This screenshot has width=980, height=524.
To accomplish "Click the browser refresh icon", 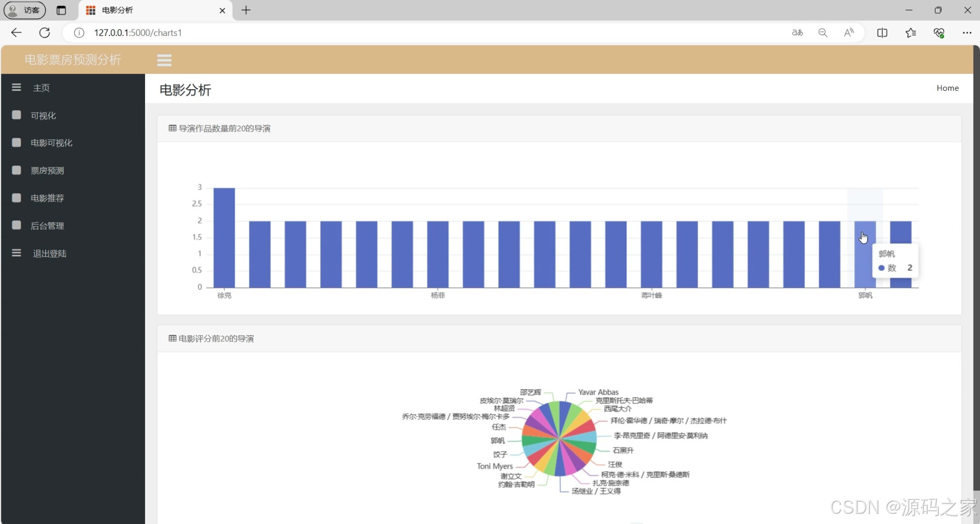I will 45,33.
